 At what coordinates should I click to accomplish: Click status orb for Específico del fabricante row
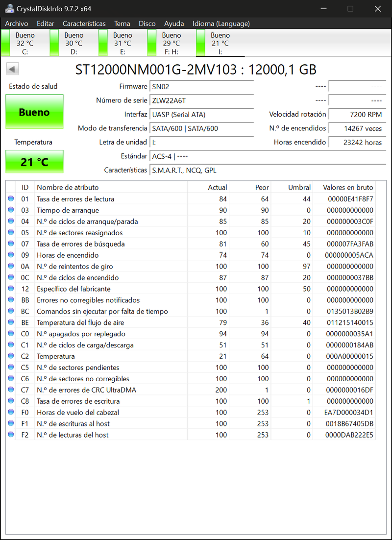click(x=11, y=288)
